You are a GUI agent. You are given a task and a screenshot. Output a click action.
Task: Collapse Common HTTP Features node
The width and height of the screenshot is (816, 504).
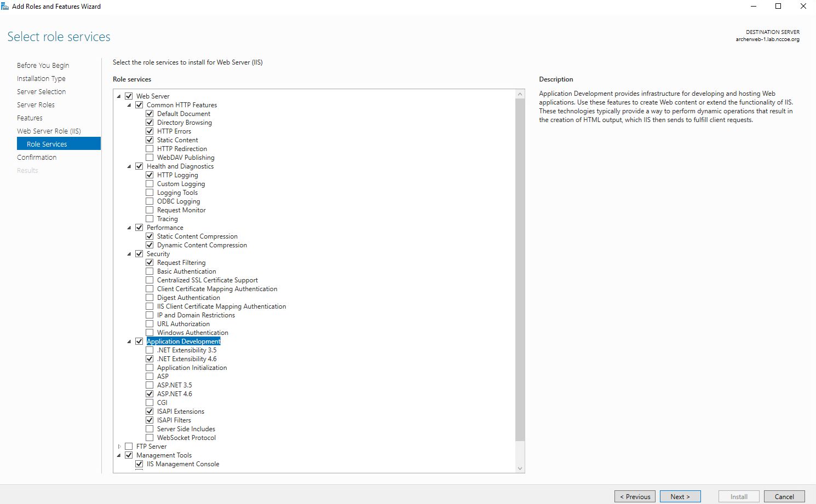pyautogui.click(x=129, y=105)
